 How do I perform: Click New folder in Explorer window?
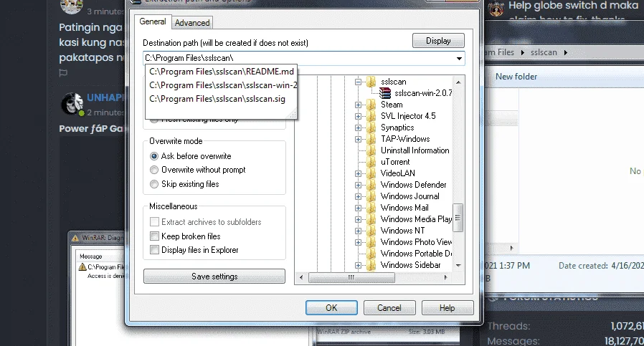point(516,77)
